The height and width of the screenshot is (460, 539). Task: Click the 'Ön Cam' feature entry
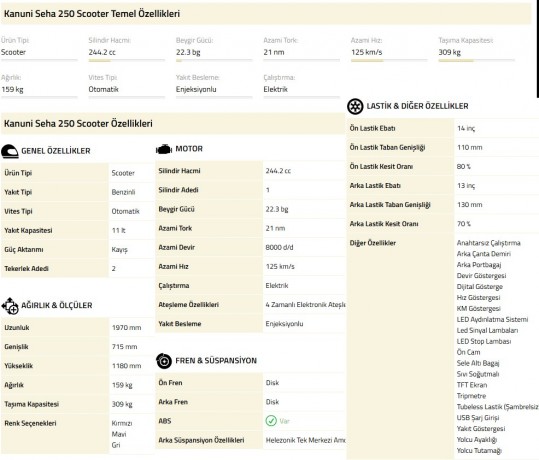click(x=468, y=352)
